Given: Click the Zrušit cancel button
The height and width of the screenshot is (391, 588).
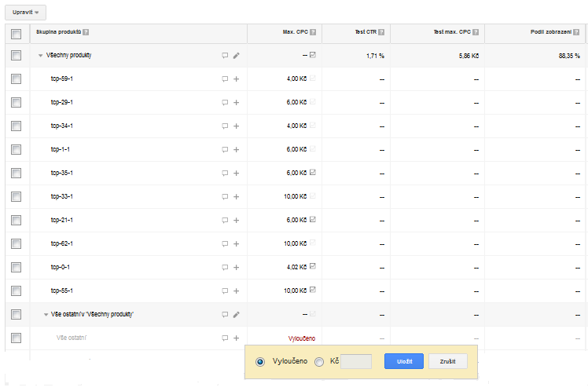Looking at the screenshot, I should pyautogui.click(x=448, y=361).
